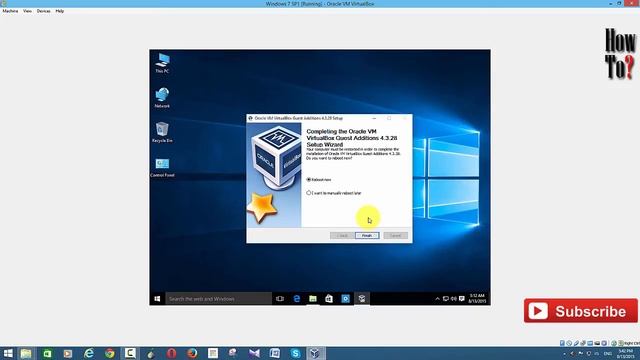Launch Firefox on host taskbar
Screen dimensions: 640x360
pyautogui.click(x=192, y=353)
